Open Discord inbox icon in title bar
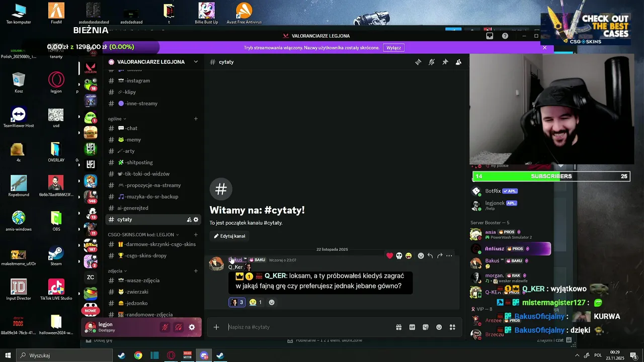644x362 pixels. click(490, 36)
